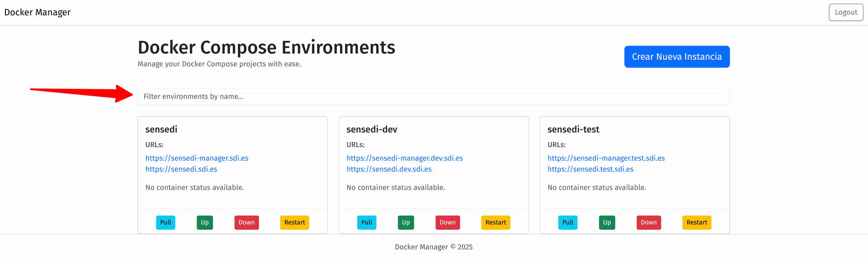Click the Logout button
This screenshot has width=868, height=259.
click(x=845, y=12)
